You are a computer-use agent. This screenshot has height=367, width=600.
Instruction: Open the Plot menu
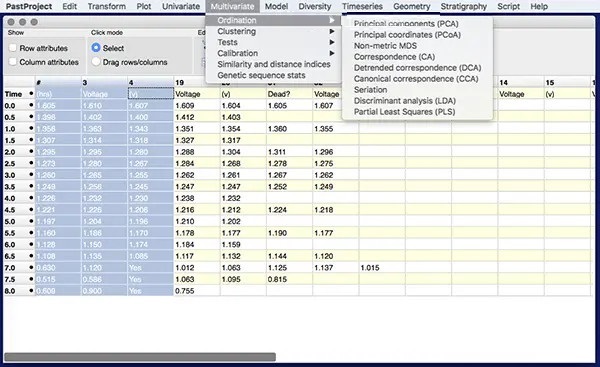[x=144, y=7]
